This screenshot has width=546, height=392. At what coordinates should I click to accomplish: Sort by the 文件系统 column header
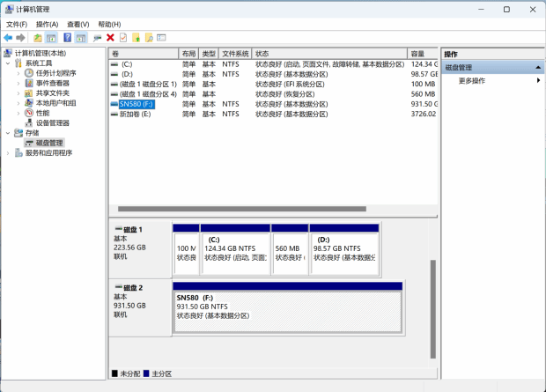[235, 54]
